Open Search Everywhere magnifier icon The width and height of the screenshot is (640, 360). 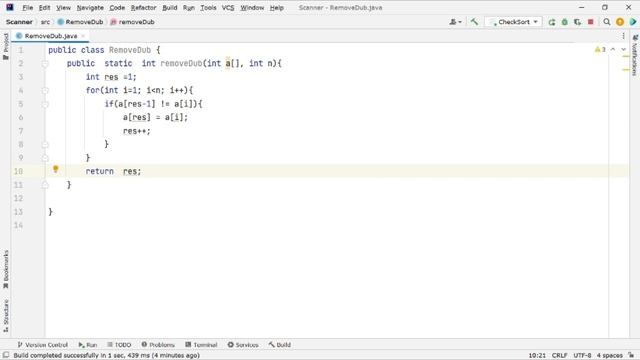607,22
